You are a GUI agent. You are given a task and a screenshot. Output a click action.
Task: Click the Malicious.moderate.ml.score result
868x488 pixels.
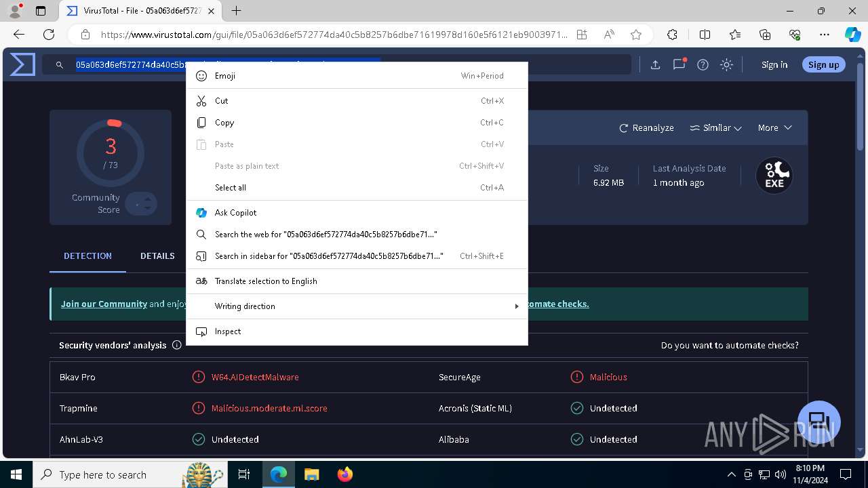(269, 408)
